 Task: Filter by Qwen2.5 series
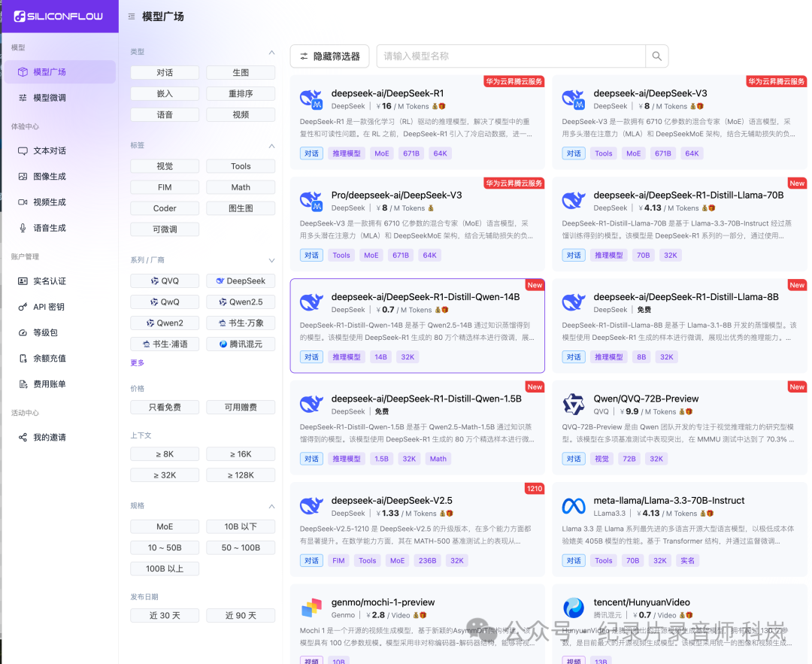[241, 302]
